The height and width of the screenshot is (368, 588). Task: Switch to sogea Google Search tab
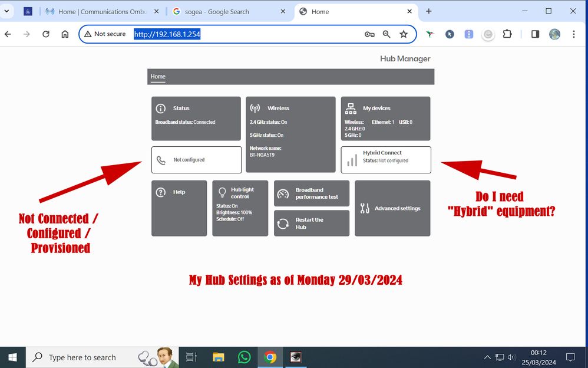226,11
